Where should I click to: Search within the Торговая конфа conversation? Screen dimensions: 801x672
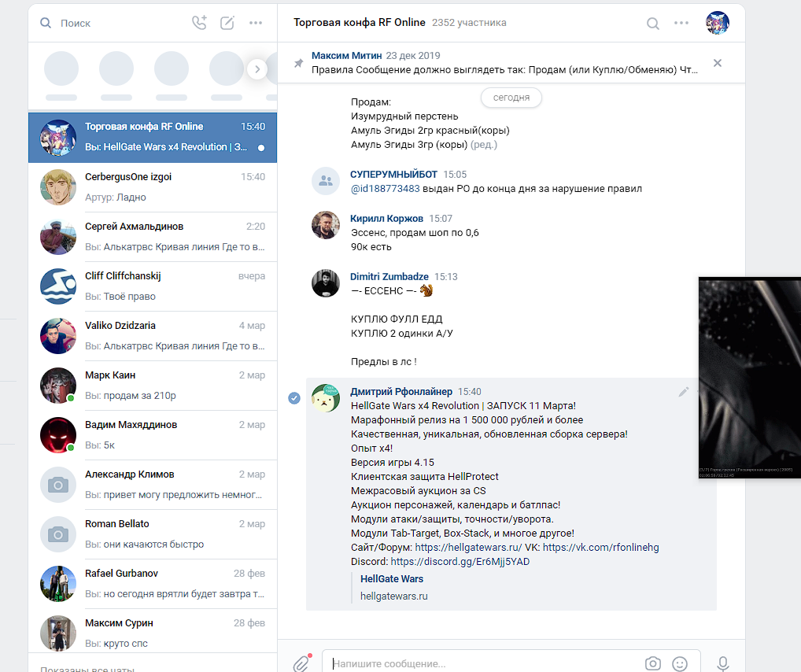pyautogui.click(x=653, y=23)
